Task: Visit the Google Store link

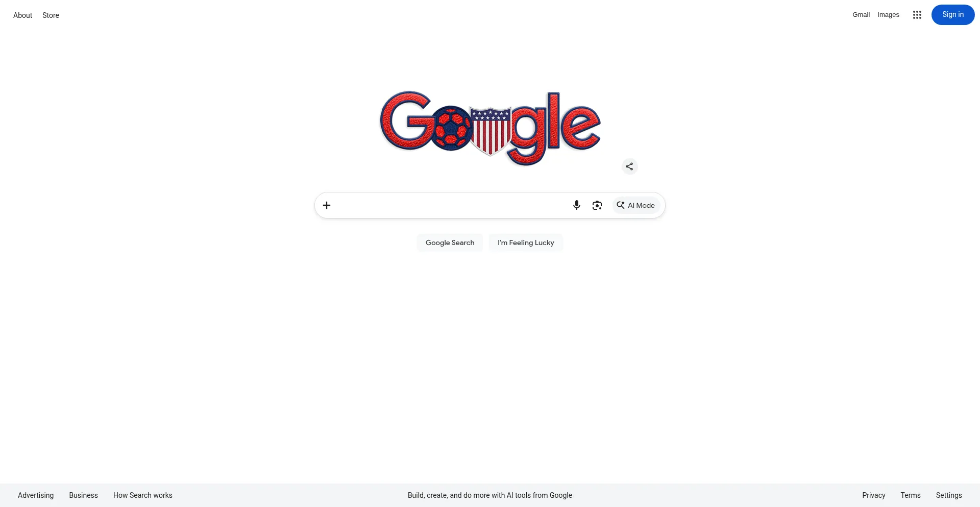Action: (51, 15)
